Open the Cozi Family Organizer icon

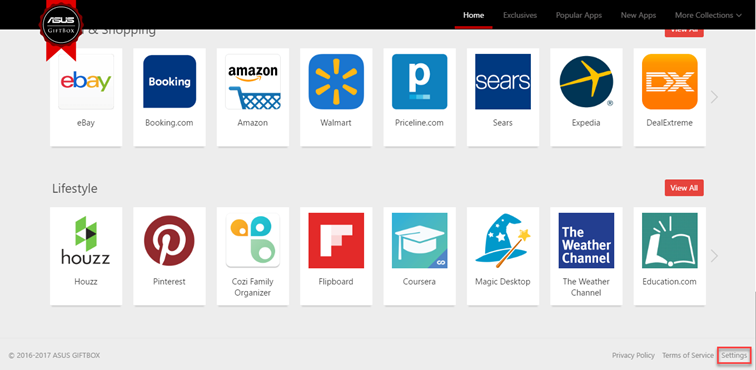point(253,240)
